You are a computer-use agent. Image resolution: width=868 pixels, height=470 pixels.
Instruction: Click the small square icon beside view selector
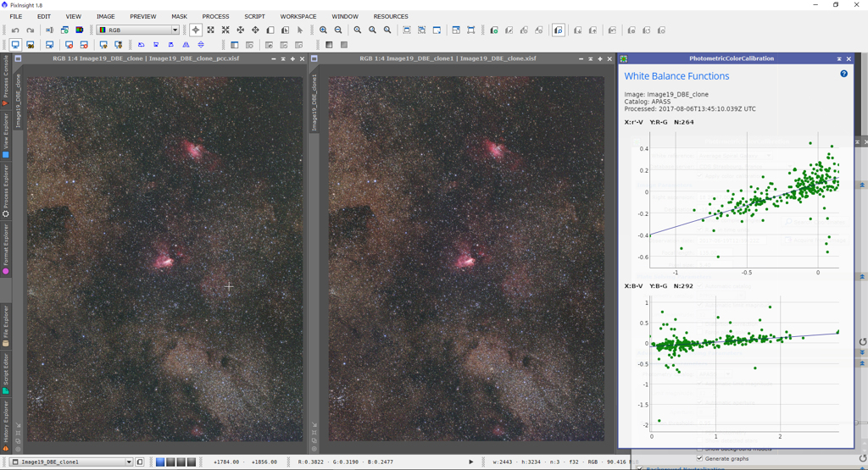point(140,462)
